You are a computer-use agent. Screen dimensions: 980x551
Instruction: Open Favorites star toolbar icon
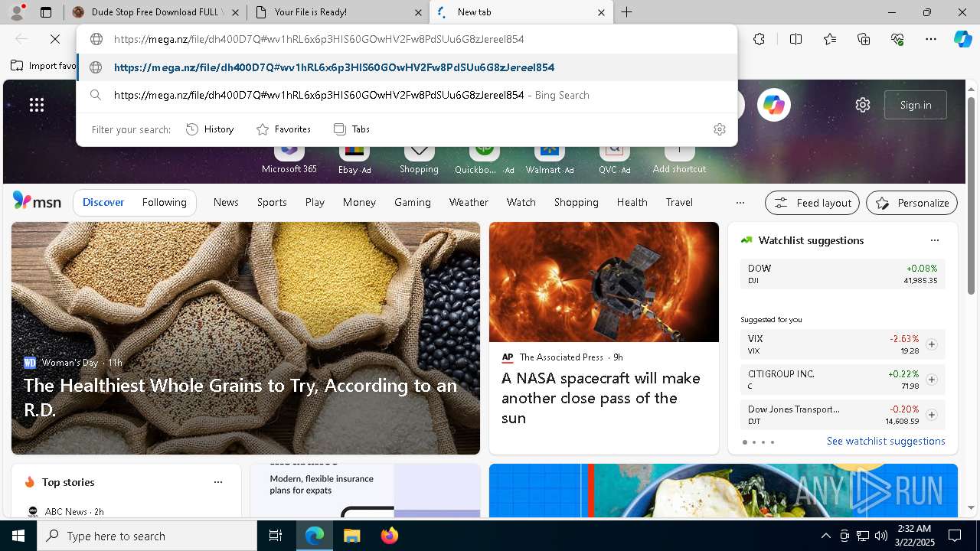click(830, 39)
